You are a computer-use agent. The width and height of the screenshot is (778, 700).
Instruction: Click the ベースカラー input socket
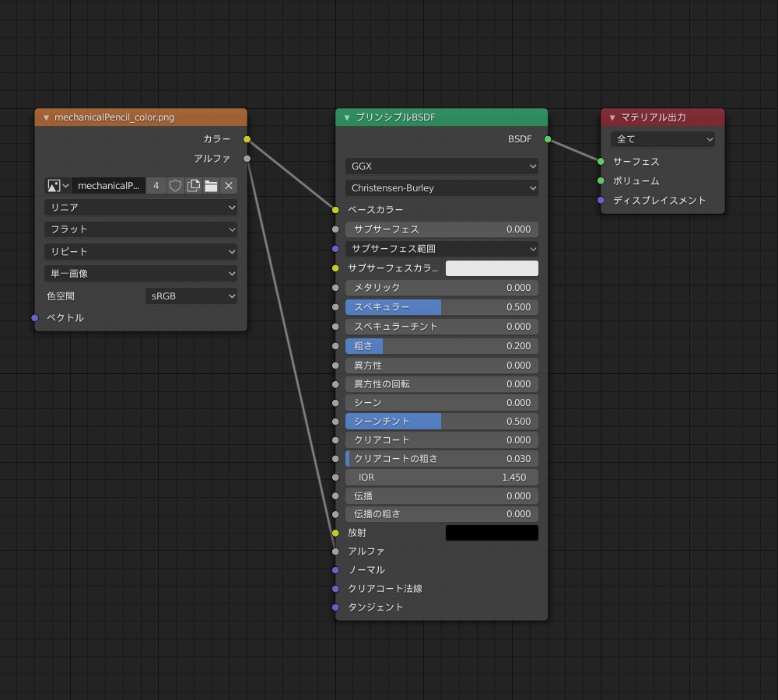(335, 210)
